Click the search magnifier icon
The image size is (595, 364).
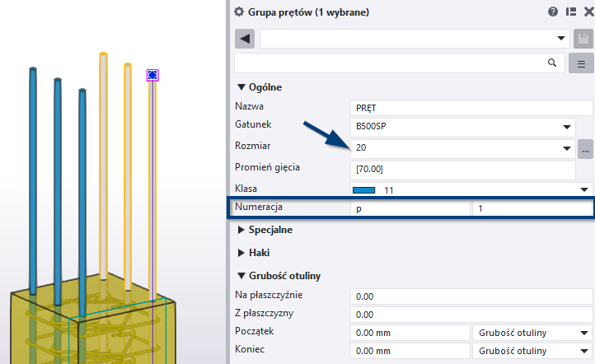(x=553, y=63)
